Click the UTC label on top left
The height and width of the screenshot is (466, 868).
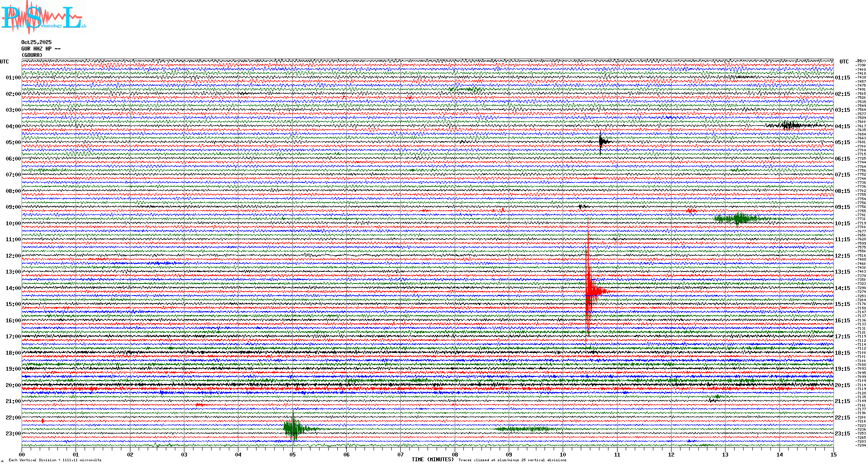tap(4, 62)
